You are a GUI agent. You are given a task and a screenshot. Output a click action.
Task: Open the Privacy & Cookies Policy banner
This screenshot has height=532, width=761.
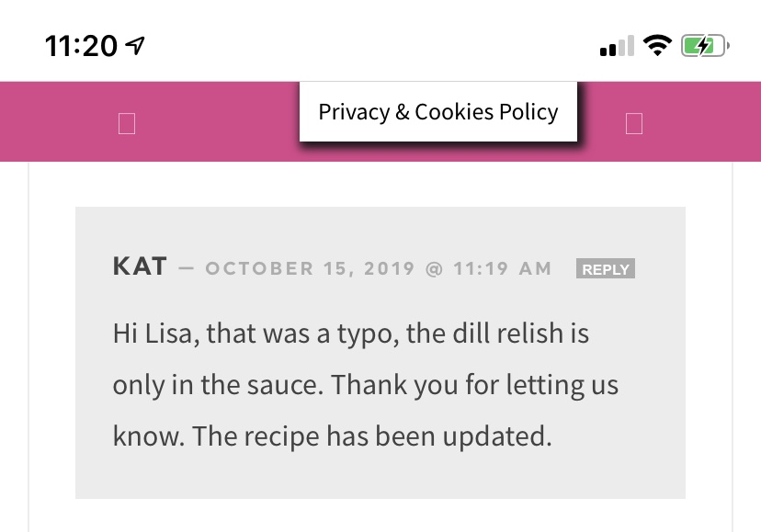coord(438,112)
